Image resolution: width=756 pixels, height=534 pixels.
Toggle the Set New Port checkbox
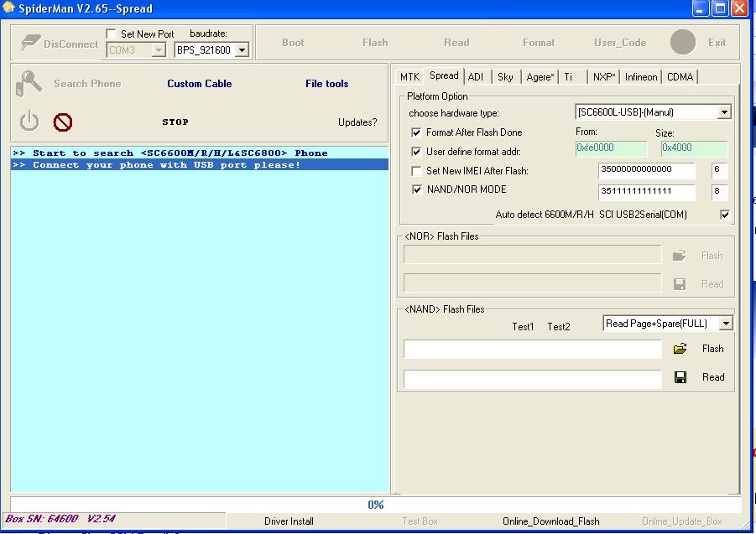(x=111, y=34)
